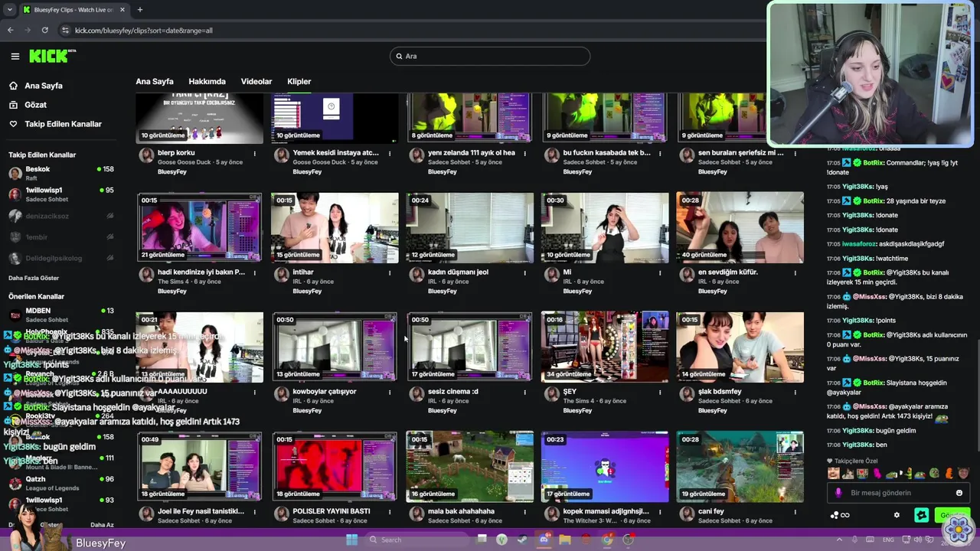Pick the pink dinosaur emote
Screen dimensions: 980x551
877,473
